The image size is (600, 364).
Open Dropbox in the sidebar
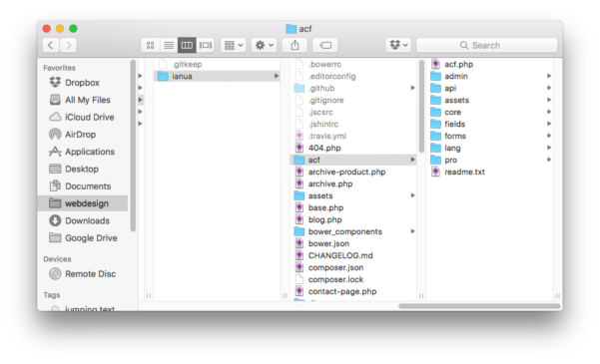83,83
